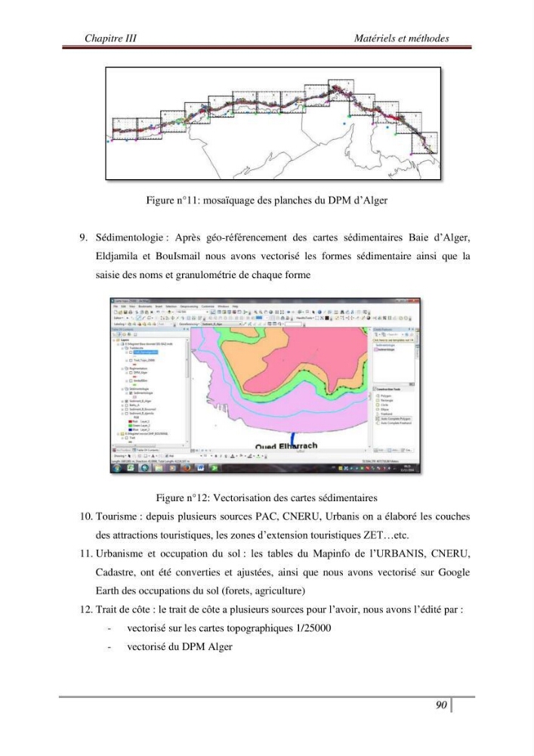Select the Edit Tool arrow on Editor toolbar
This screenshot has width=534, height=756.
127,318
